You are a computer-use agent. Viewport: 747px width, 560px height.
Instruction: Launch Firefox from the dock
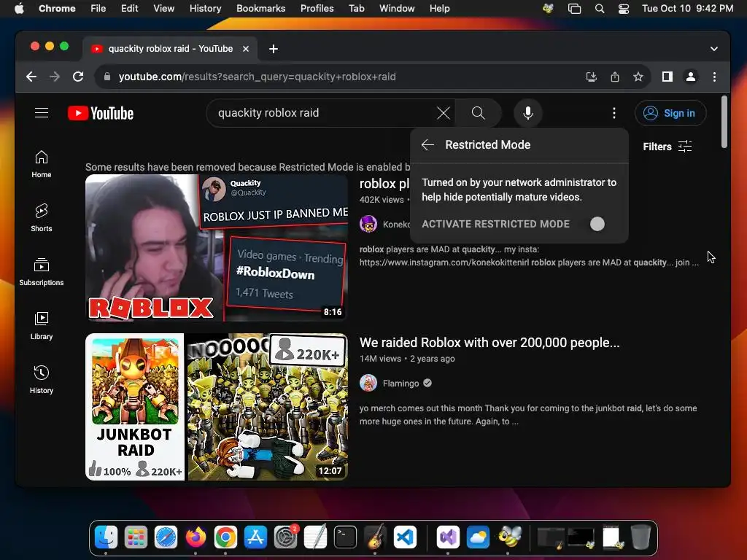click(196, 537)
